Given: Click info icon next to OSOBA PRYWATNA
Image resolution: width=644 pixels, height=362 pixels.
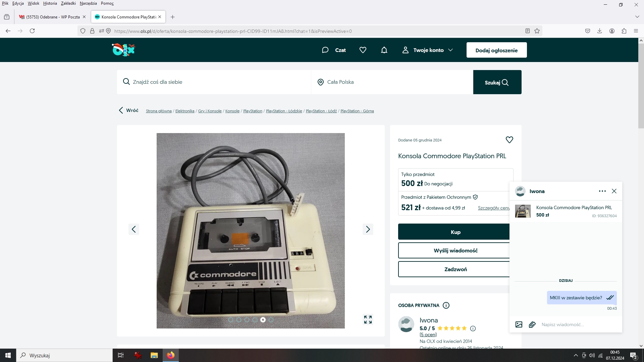Looking at the screenshot, I should [x=446, y=305].
